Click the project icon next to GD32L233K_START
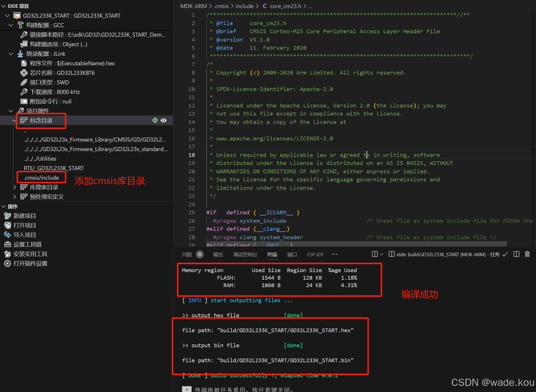The image size is (536, 392). click(x=17, y=16)
